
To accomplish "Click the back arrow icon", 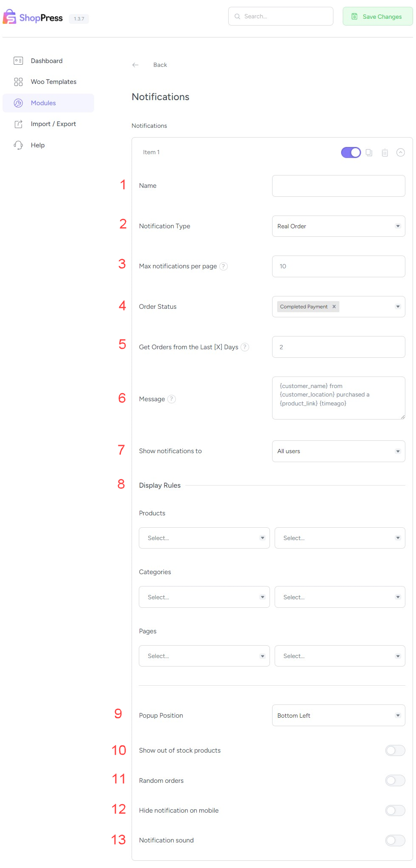I will tap(135, 65).
